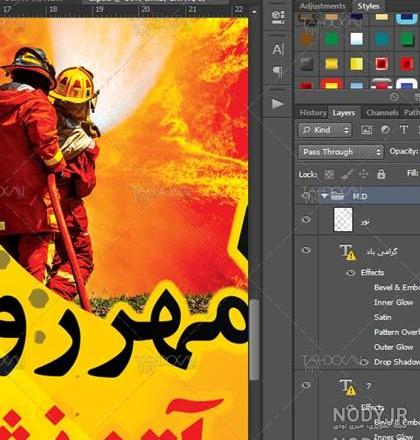Click the type icon of گرامی باد layer
Viewport: 420px width, 440px height.
347,252
